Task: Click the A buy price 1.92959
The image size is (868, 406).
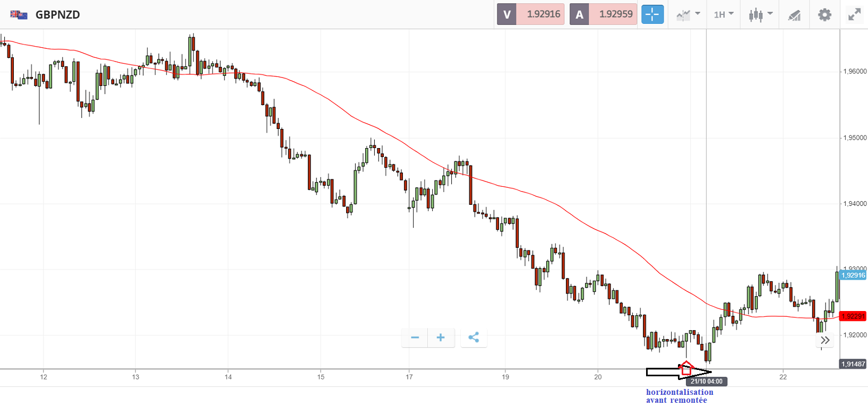Action: 604,14
